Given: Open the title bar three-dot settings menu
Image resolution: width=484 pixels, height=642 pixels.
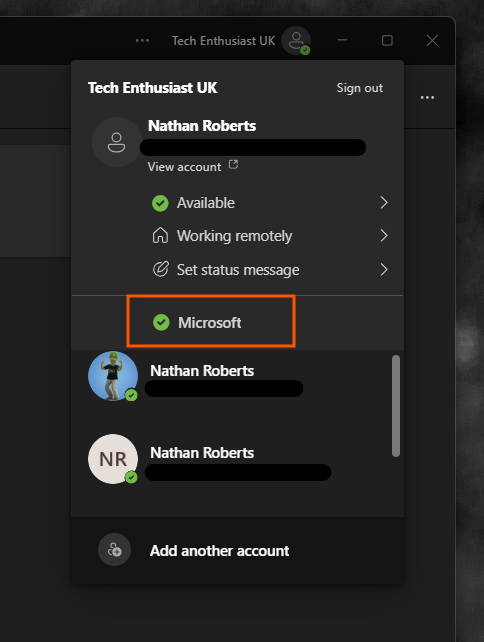Looking at the screenshot, I should tap(142, 41).
